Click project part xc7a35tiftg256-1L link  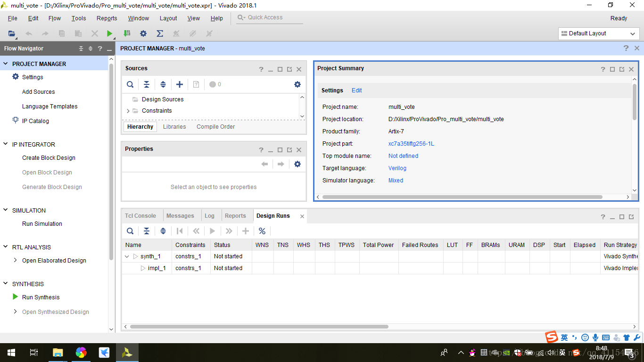(411, 144)
